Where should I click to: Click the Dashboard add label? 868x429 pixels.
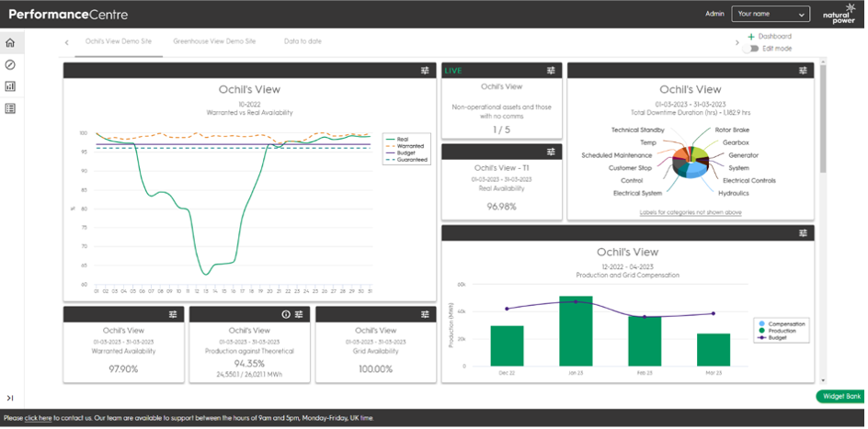click(774, 37)
